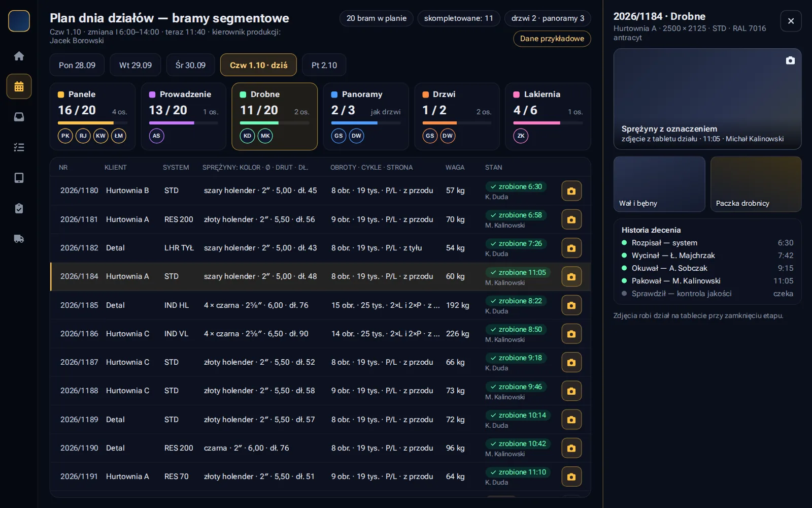
Task: Open the home icon in sidebar
Action: 19,56
